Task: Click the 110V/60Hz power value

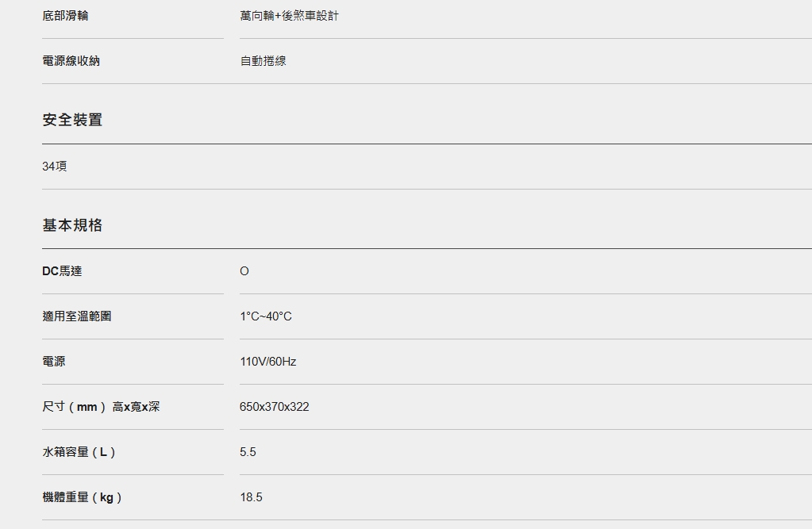Action: tap(267, 362)
